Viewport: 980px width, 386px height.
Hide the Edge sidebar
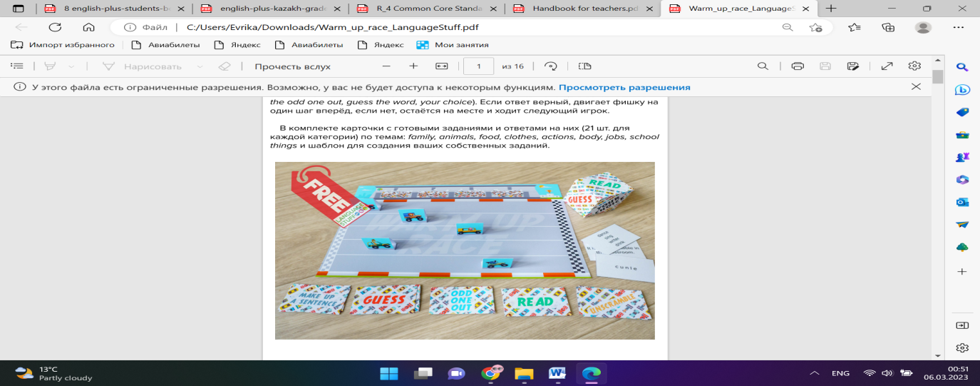click(x=961, y=325)
